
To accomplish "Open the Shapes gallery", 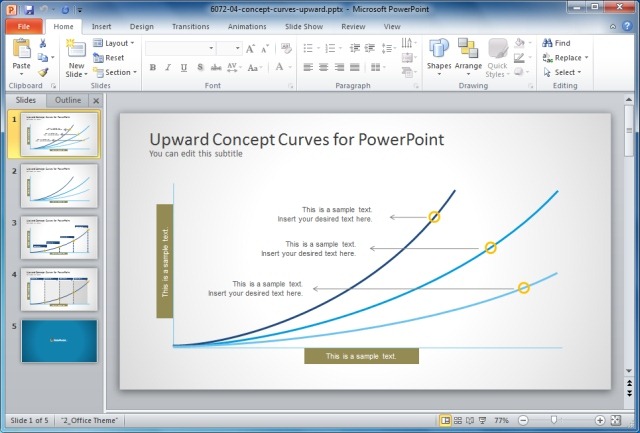I will pos(439,58).
